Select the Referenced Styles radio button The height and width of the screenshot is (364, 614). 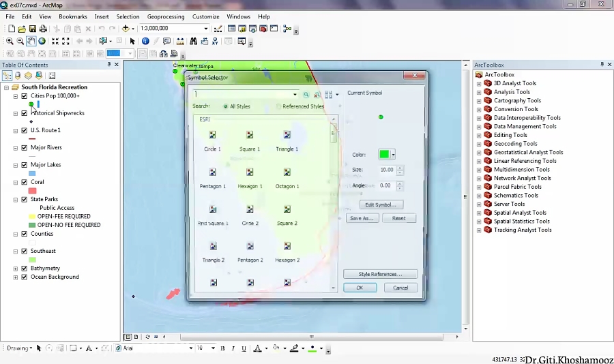click(278, 106)
